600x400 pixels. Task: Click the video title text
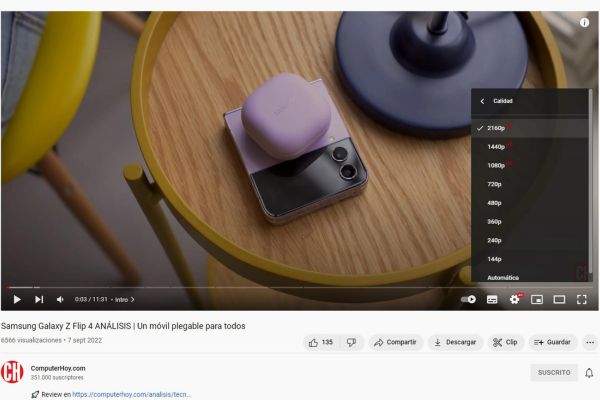123,326
